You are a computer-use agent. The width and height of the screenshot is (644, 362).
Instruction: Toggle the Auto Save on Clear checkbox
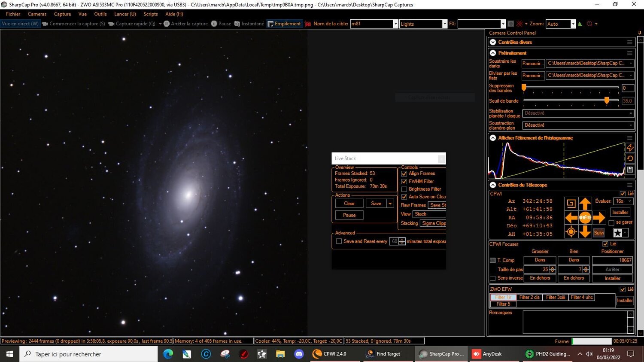[404, 197]
